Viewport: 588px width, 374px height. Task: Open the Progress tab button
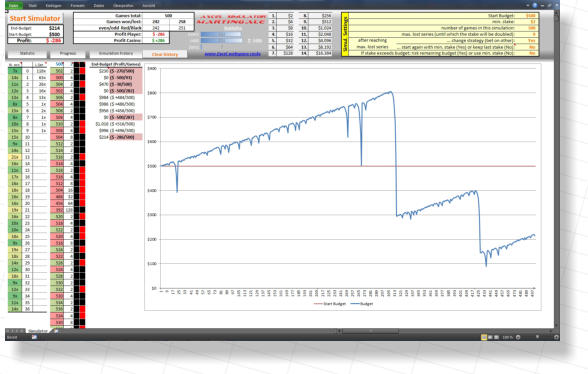pos(68,54)
